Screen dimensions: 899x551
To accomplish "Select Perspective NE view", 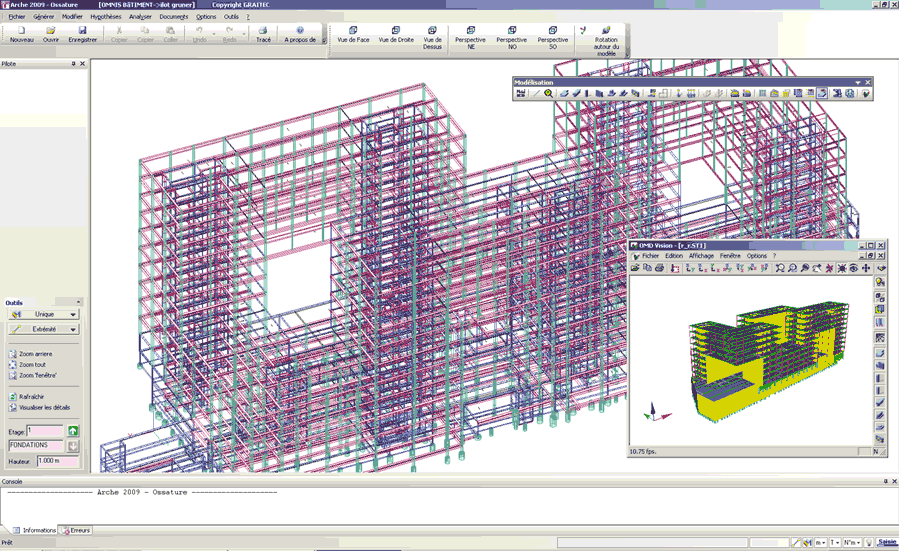I will click(470, 37).
